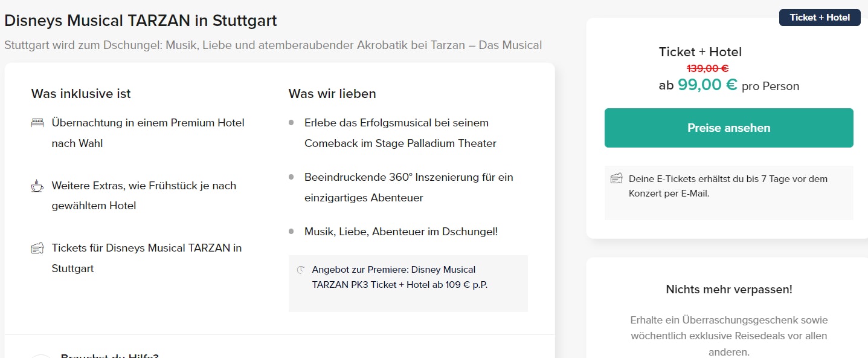The image size is (868, 358).
Task: Click the Angebot zur Premiere offer text
Action: (x=399, y=277)
